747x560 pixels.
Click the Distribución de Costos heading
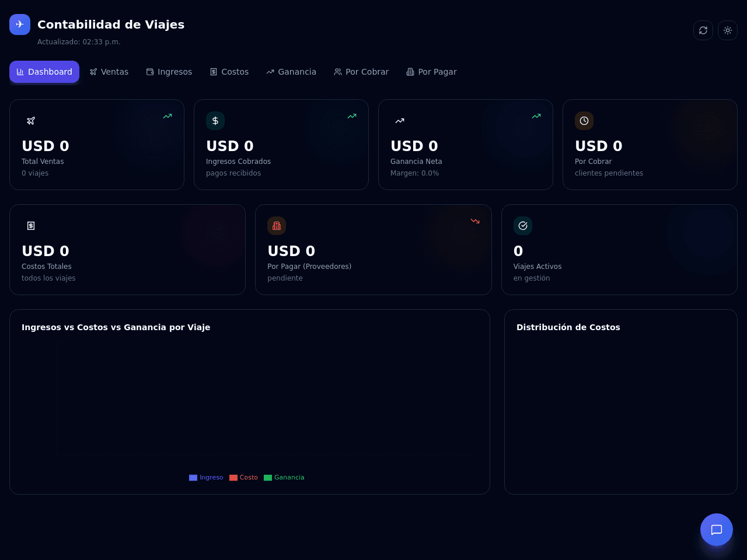pos(568,327)
